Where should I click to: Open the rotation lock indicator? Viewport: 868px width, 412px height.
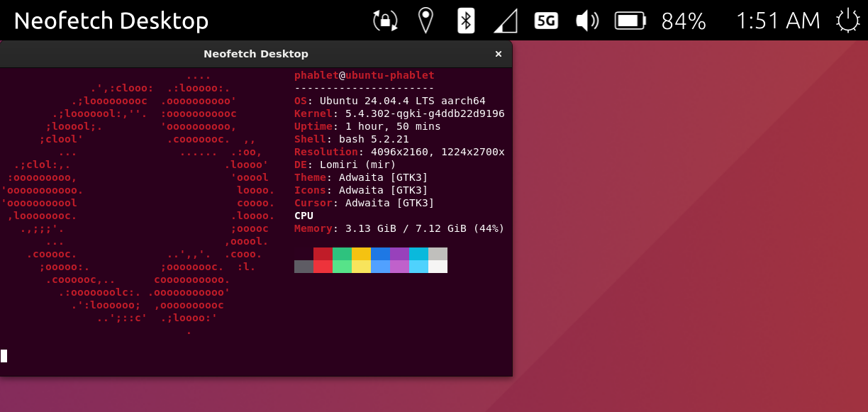[386, 21]
